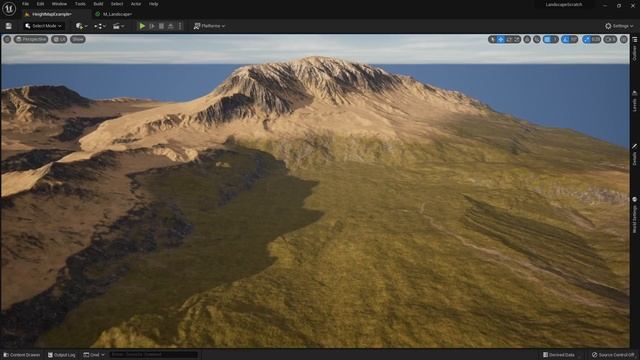Open the Details sidebar panel
Image resolution: width=640 pixels, height=360 pixels.
click(635, 154)
